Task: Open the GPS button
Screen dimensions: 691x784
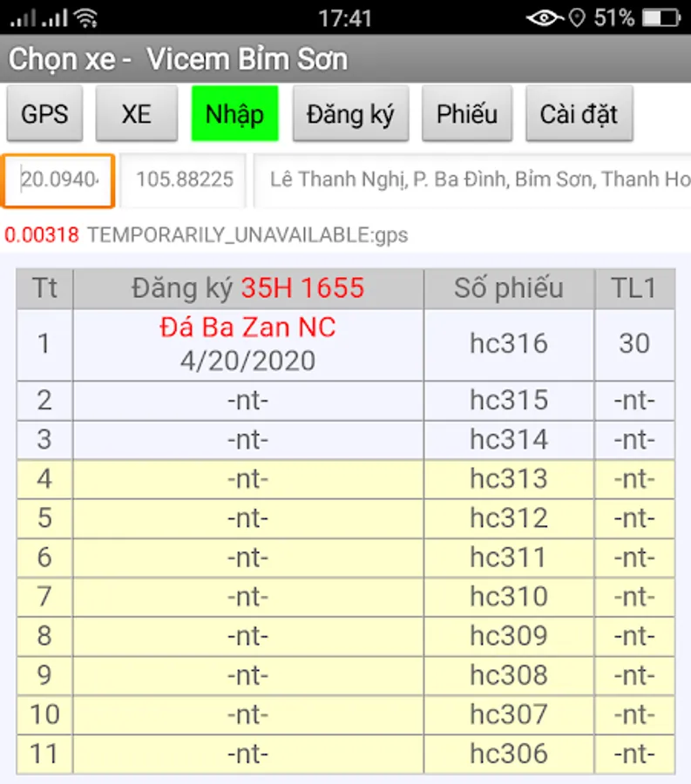Action: (x=44, y=113)
